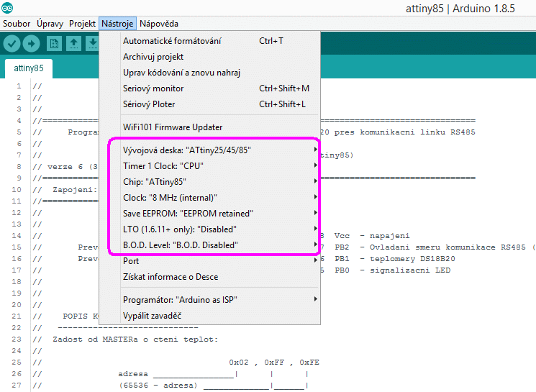Image resolution: width=536 pixels, height=392 pixels.
Task: Click the word 'adresa' on line 26
Action: coord(133,374)
